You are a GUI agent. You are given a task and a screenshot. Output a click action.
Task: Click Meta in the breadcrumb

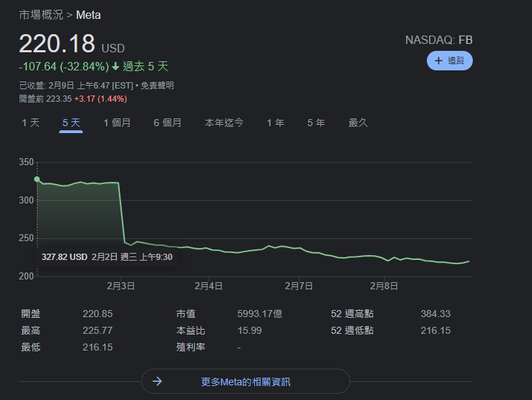(88, 15)
